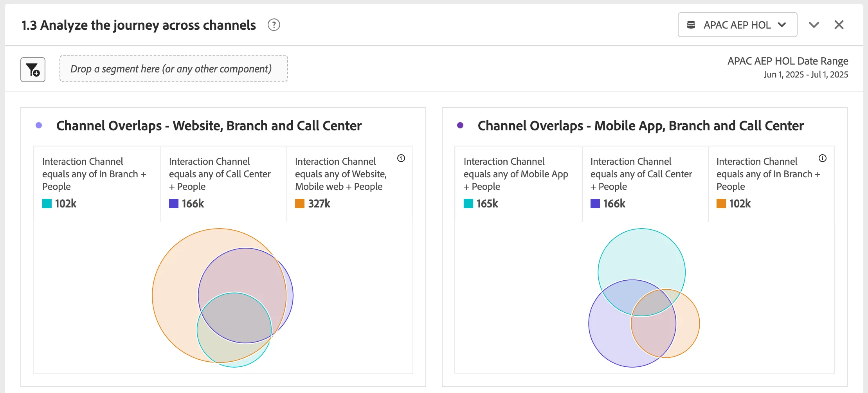Click the orange swatch next to 327k
Screen dimensions: 868x393
pyautogui.click(x=300, y=204)
